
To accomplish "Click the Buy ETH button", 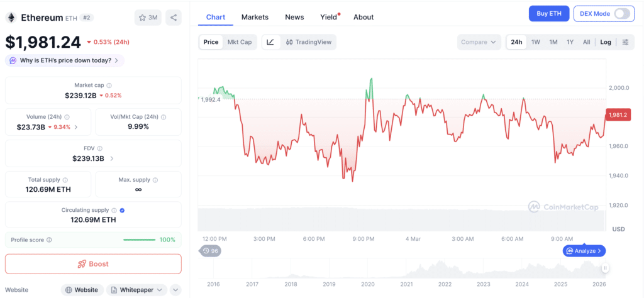I will (548, 14).
